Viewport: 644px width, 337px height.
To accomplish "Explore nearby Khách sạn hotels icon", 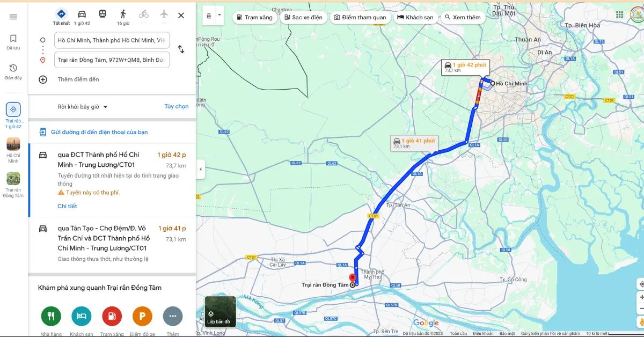I will (x=82, y=317).
